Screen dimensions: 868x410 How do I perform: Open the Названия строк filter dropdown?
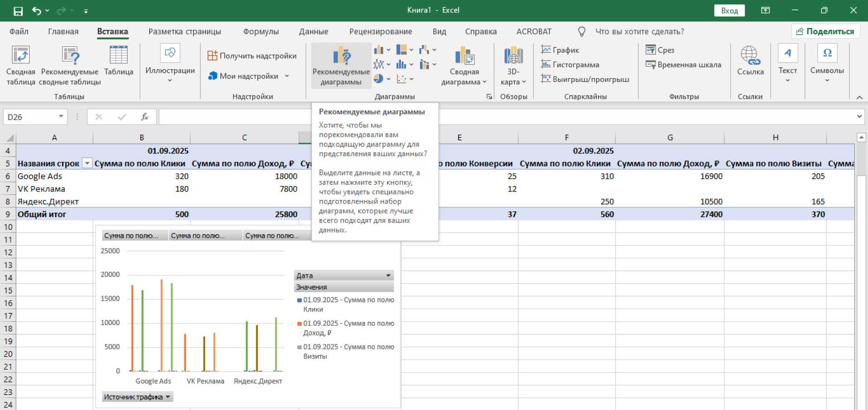[87, 163]
